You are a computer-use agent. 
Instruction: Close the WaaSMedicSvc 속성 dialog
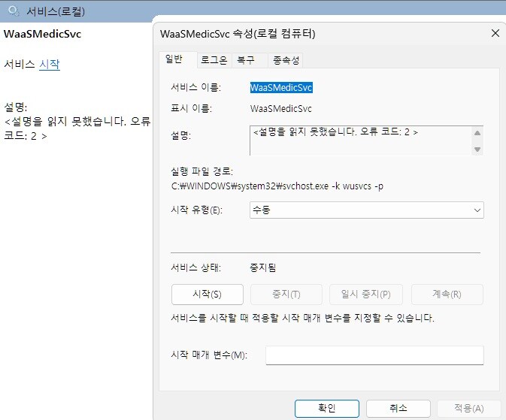coord(494,33)
